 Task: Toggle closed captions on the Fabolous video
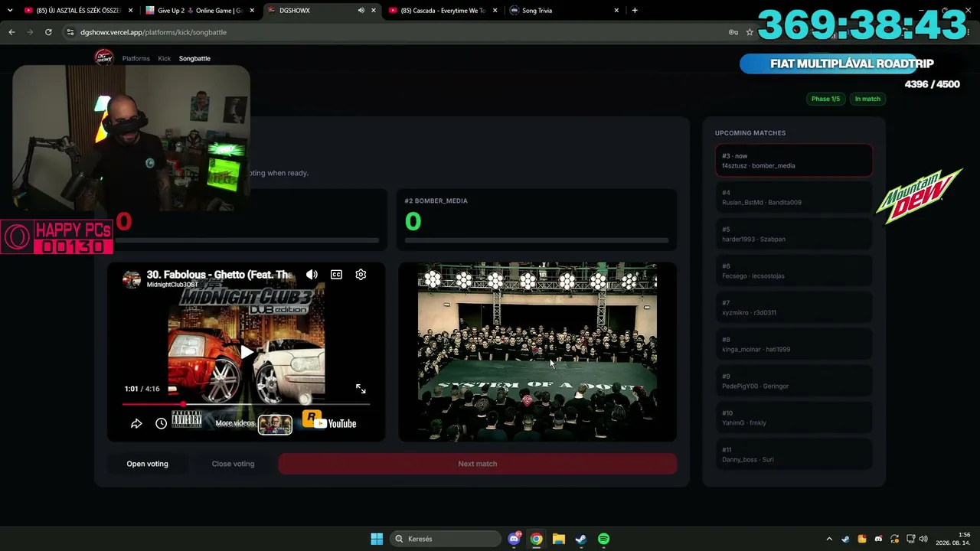336,275
